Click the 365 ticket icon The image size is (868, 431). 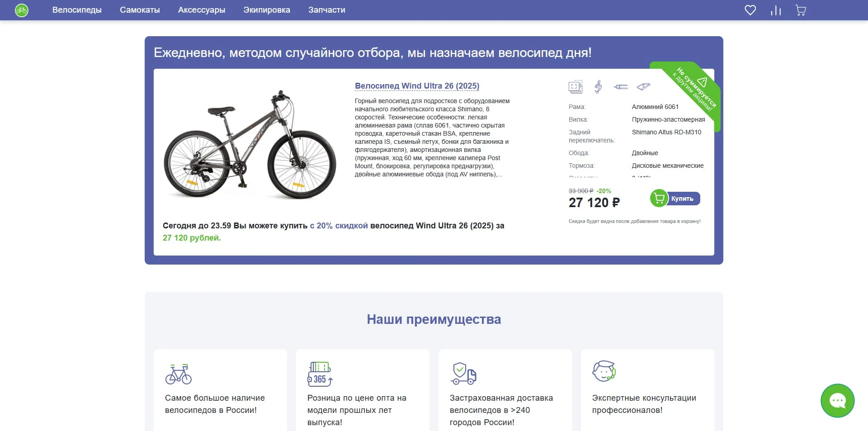[320, 374]
